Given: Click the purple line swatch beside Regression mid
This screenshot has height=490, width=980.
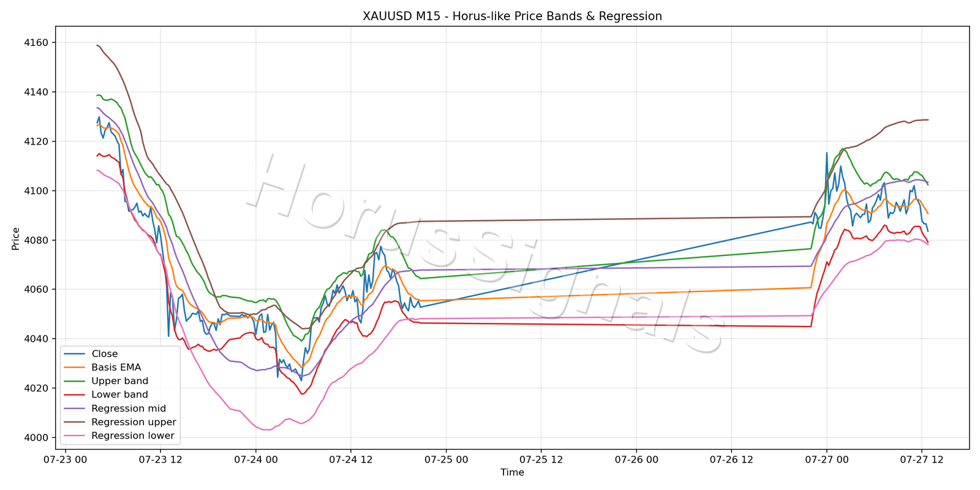Looking at the screenshot, I should 75,409.
